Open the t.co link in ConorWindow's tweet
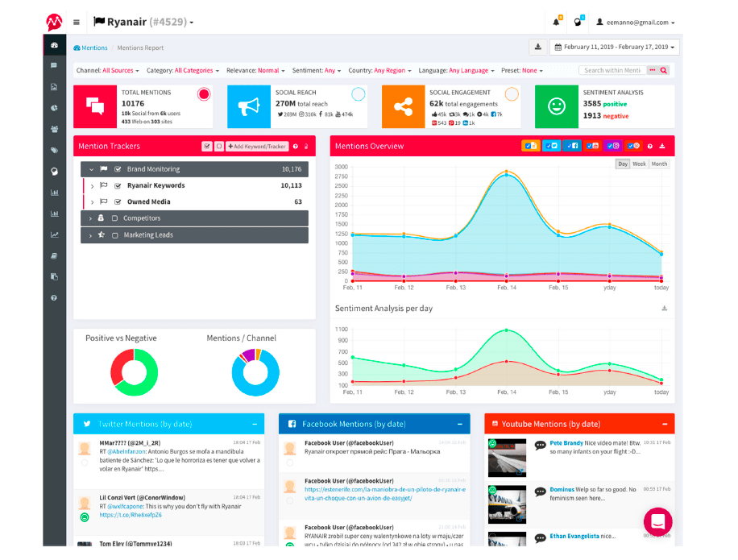738x560 pixels. (x=131, y=516)
